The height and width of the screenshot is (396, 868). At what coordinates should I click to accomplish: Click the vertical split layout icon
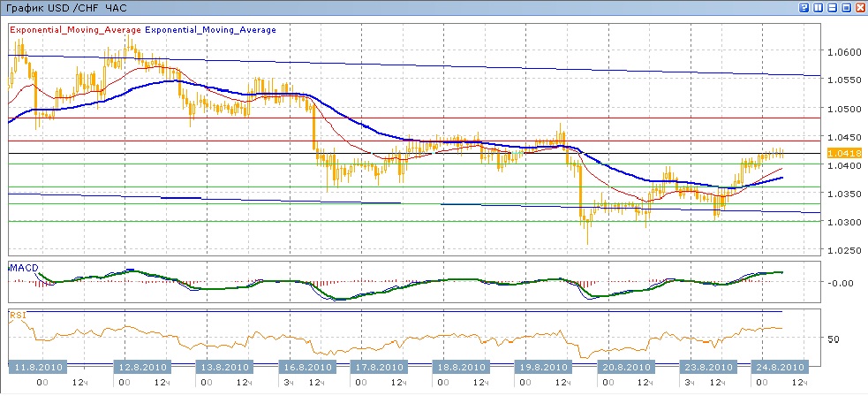point(817,7)
